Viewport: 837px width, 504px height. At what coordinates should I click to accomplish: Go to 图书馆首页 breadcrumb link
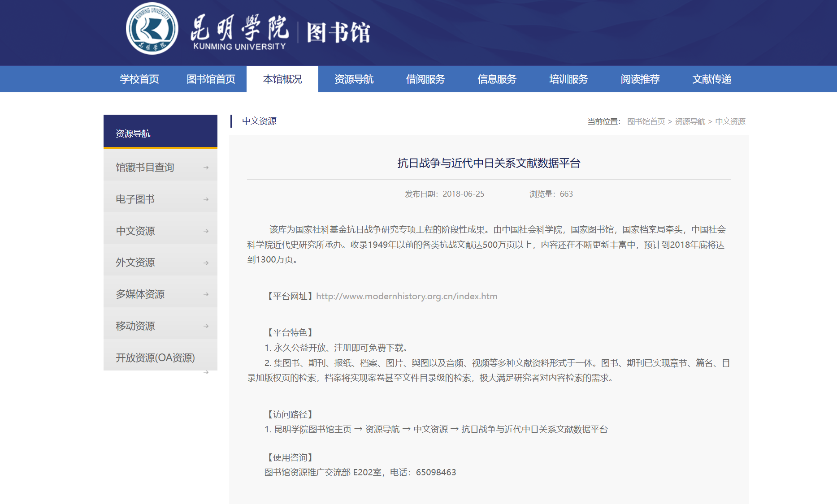point(646,121)
